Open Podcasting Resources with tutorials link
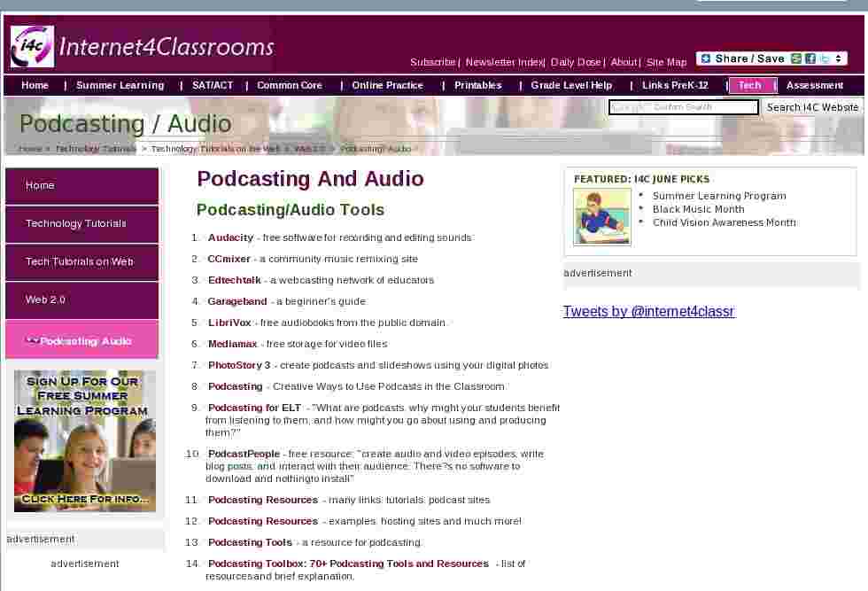The width and height of the screenshot is (868, 591). (263, 500)
